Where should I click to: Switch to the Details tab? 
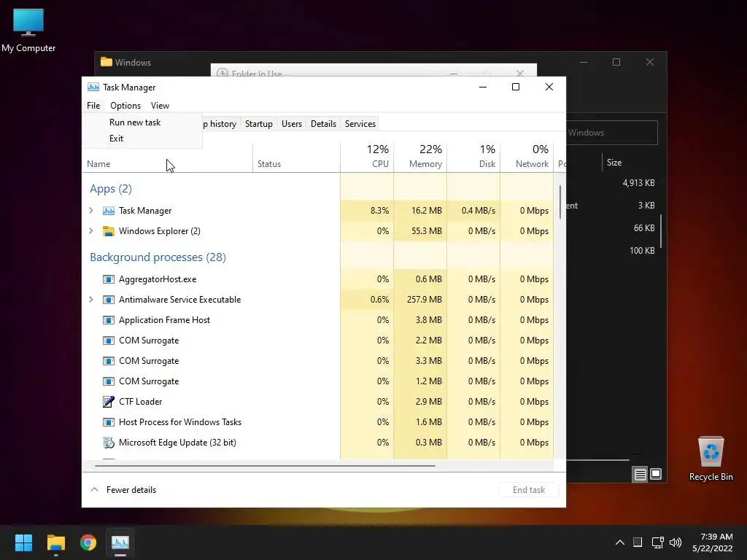(323, 124)
